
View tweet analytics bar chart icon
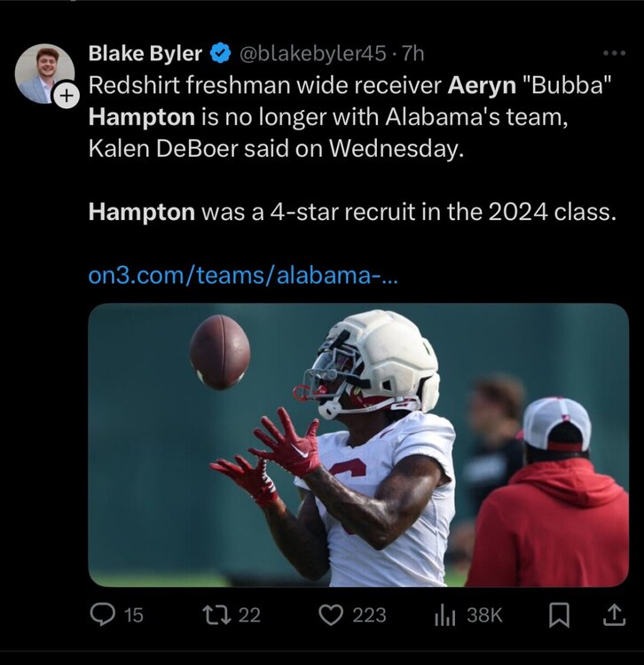[444, 614]
